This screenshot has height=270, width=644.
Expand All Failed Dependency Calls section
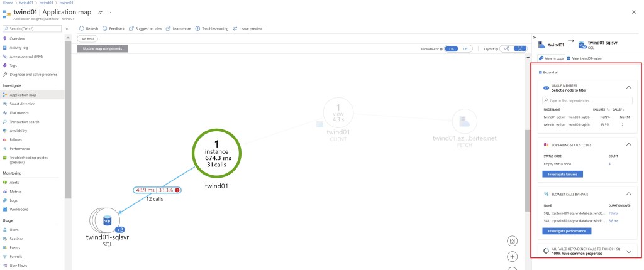[x=628, y=251]
